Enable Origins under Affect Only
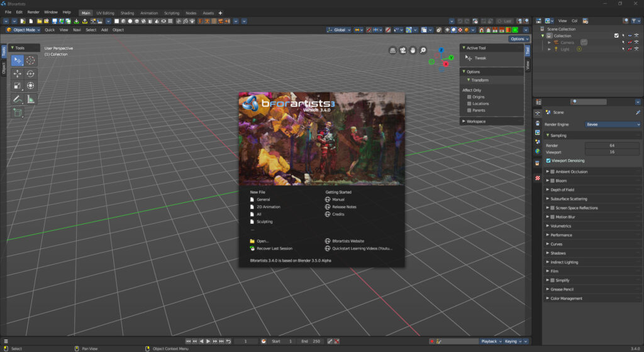 469,97
